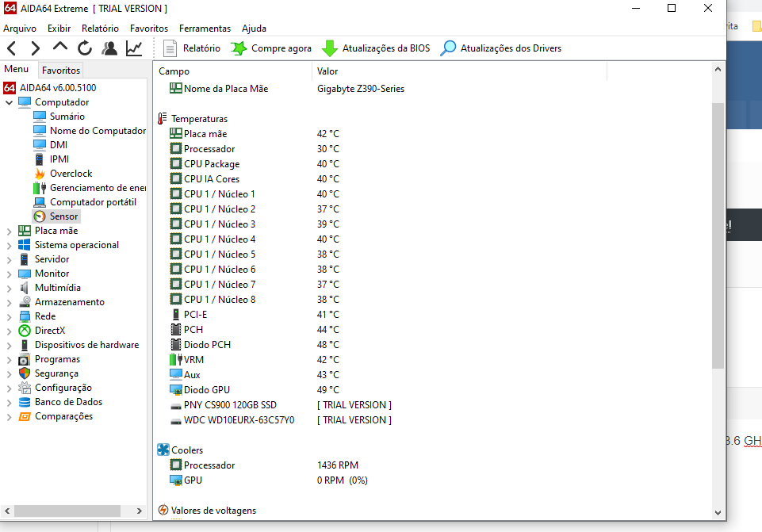Expand the Servidor tree node

(9, 260)
